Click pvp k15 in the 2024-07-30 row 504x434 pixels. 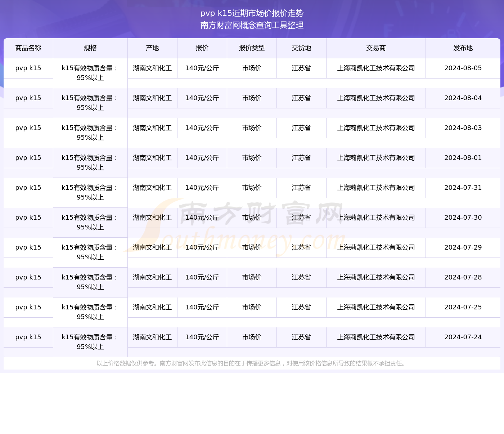point(28,218)
